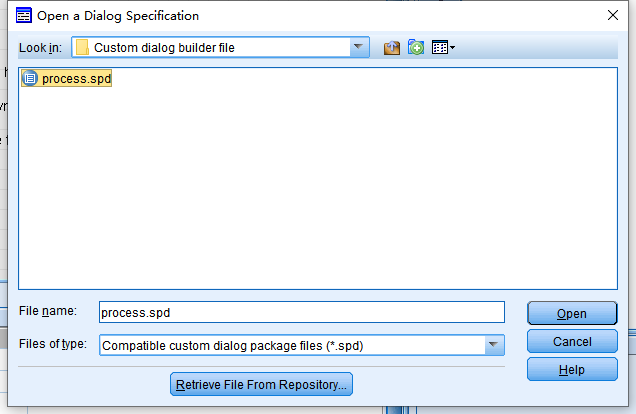Expand the Look in folder dropdown arrow
Screen dimensions: 636x414
[358, 47]
